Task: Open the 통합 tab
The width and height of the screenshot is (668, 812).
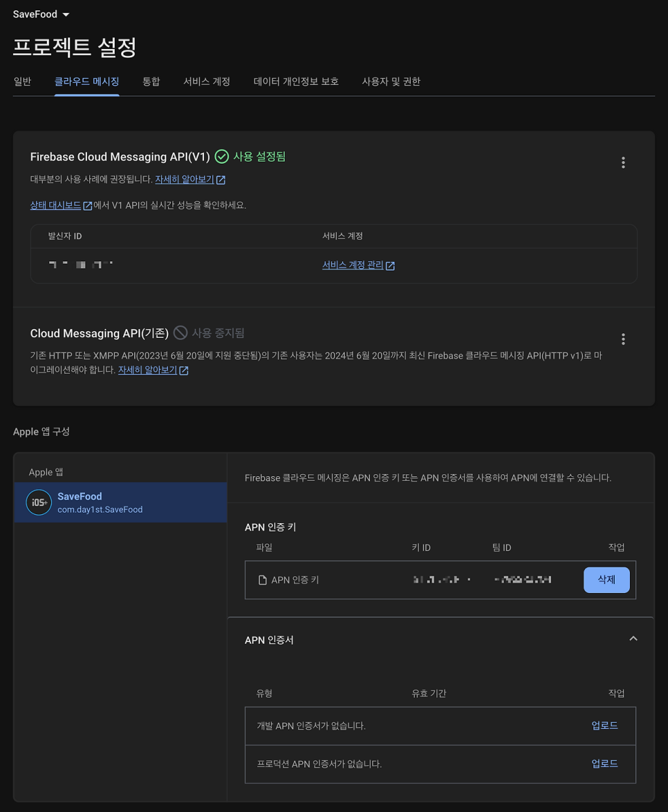Action: click(x=151, y=82)
